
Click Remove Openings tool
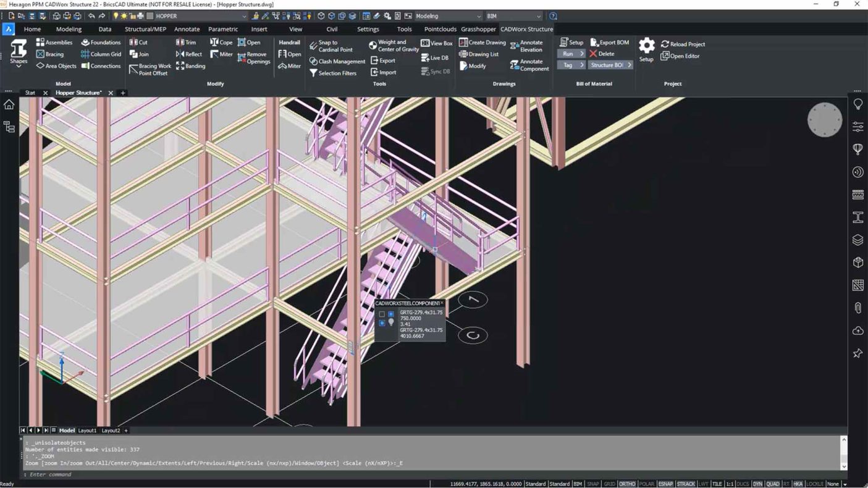point(254,58)
